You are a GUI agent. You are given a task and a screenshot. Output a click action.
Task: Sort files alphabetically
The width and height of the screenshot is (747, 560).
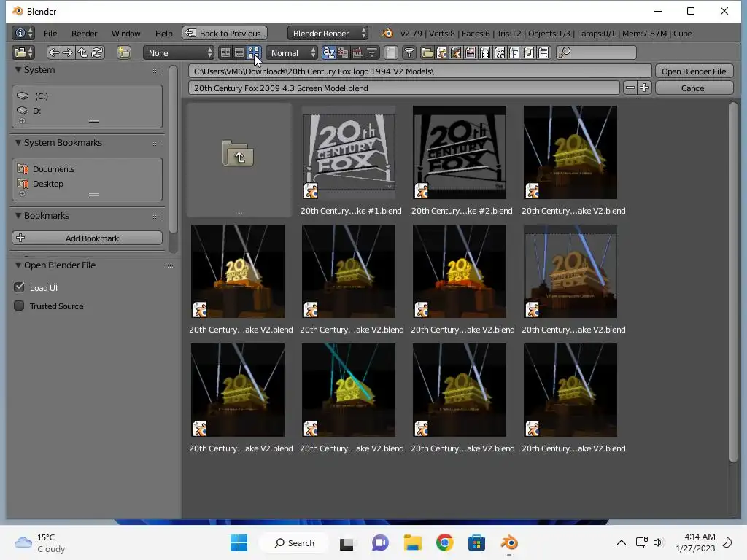click(329, 52)
